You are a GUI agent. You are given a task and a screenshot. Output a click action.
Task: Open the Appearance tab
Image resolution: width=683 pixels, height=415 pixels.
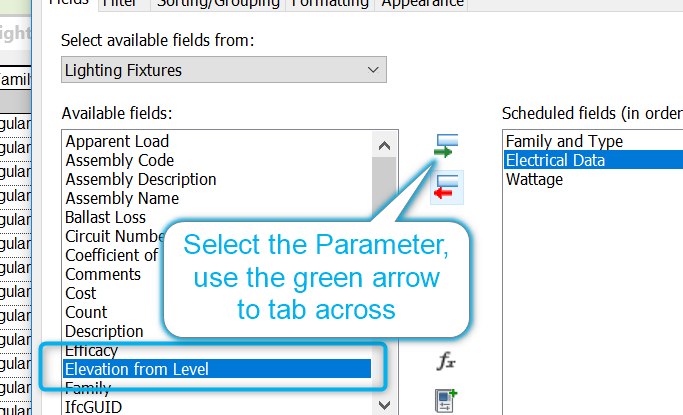pyautogui.click(x=422, y=3)
